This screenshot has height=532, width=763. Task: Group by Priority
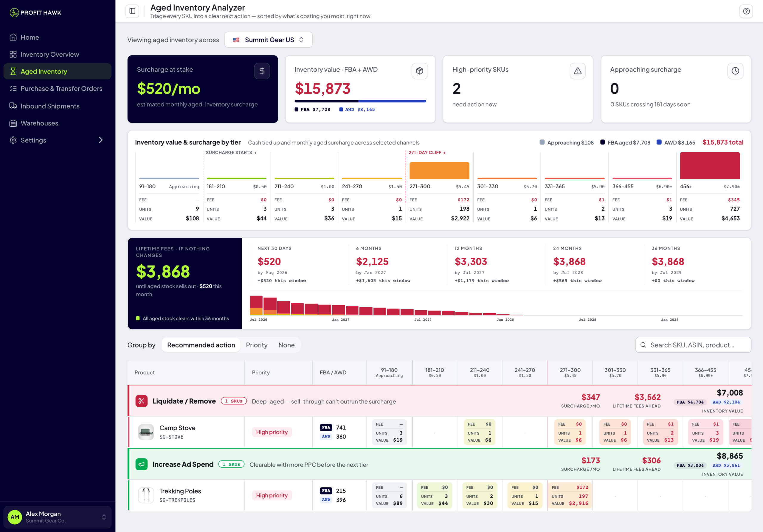tap(257, 345)
